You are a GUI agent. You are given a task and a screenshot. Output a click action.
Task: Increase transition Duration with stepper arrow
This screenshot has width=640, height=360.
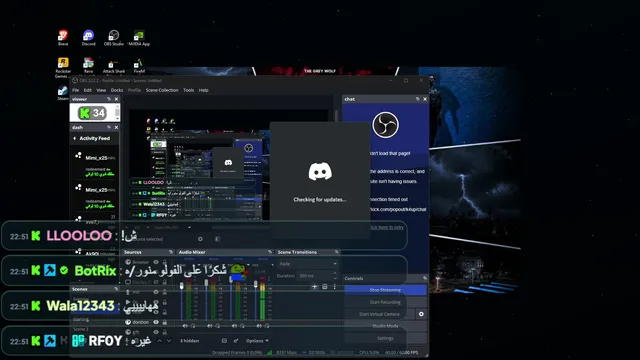(335, 274)
